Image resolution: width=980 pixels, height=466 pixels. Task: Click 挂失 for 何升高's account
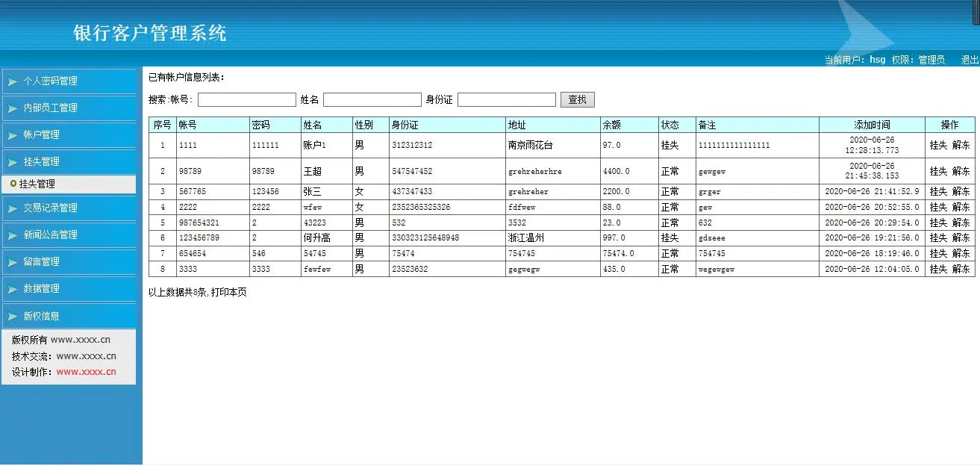pos(938,237)
